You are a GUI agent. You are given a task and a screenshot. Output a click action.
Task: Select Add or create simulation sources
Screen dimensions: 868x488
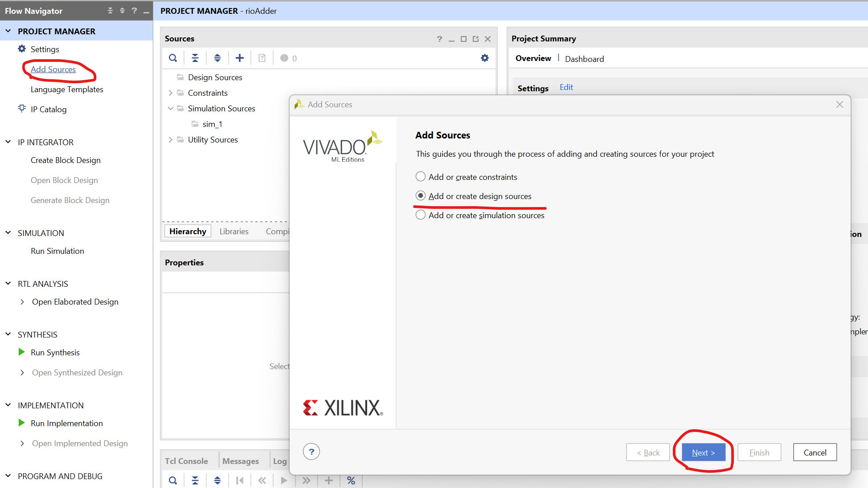[421, 215]
